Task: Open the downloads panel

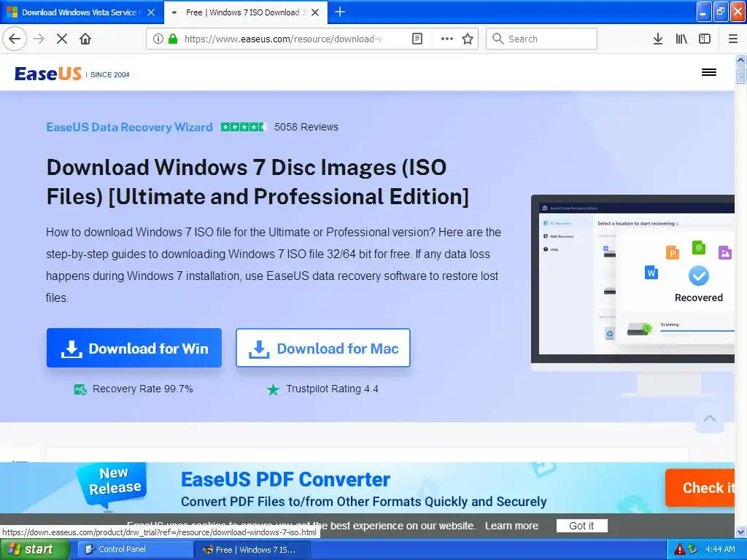Action: (x=657, y=39)
